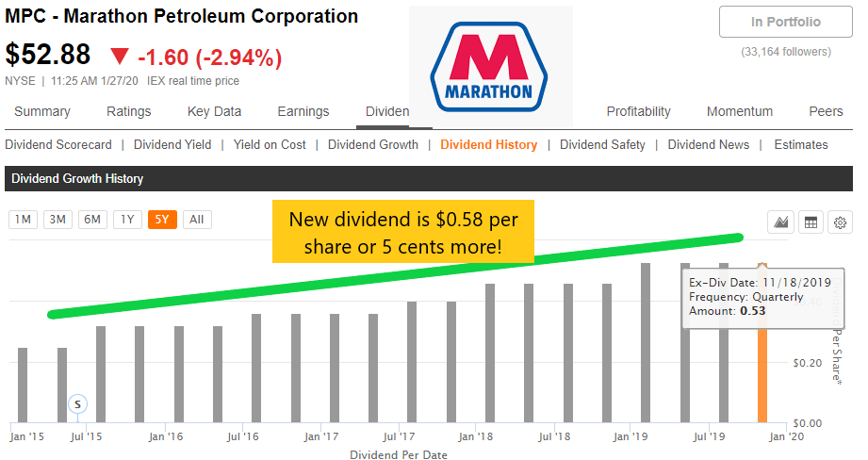Open the Dividend Safety link
Viewport: 868px width, 460px height.
(602, 144)
